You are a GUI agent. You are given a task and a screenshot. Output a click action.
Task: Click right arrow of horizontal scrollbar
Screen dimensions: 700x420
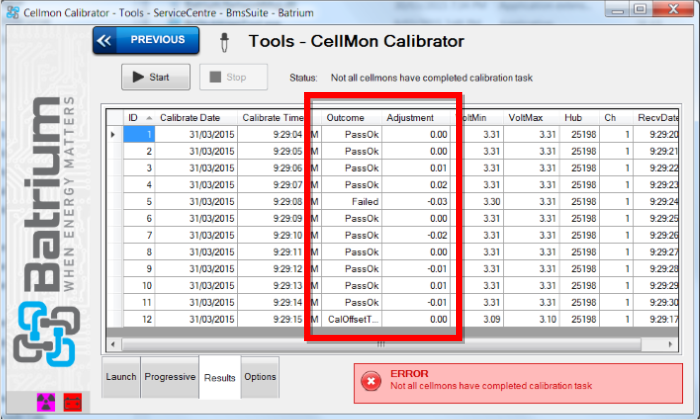[x=670, y=344]
